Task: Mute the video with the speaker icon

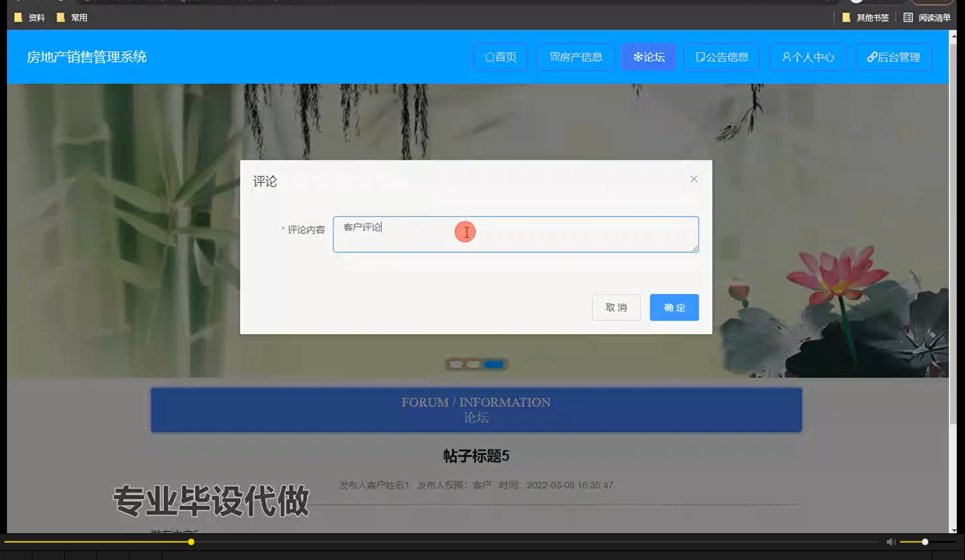Action: (891, 542)
